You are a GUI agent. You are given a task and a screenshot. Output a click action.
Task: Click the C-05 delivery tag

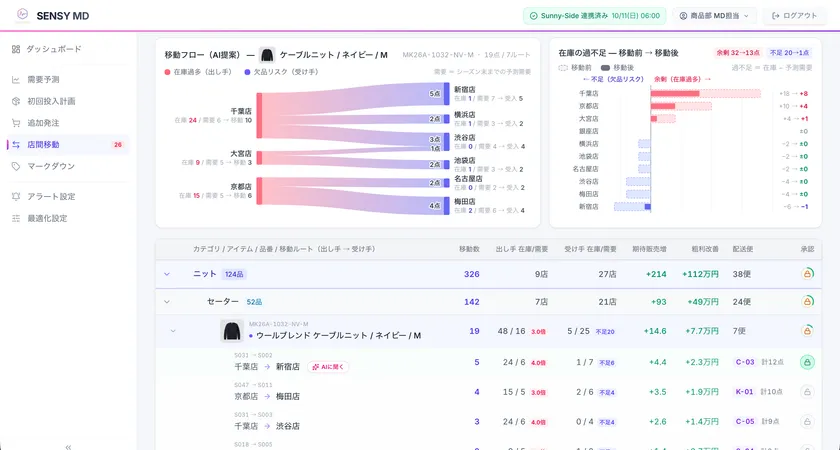(x=745, y=422)
